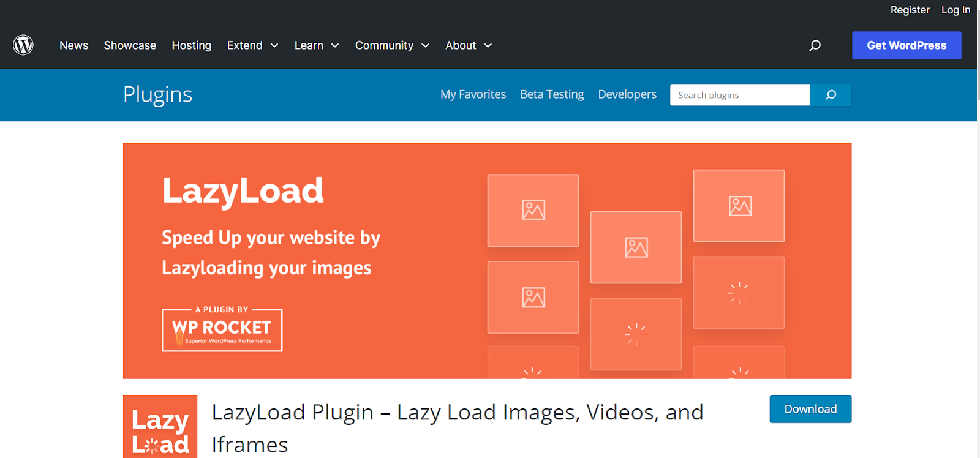Expand the Learn menu chevron
980x458 pixels.
point(335,45)
